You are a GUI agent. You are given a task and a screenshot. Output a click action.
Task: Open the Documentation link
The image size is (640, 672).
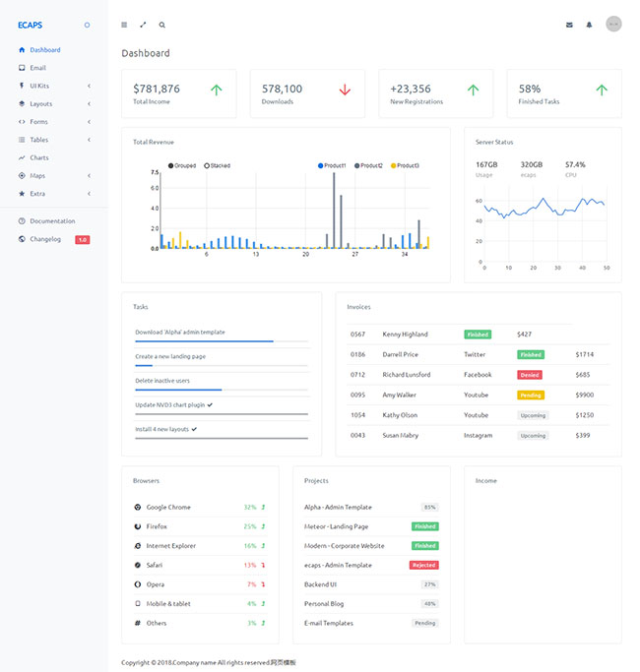click(51, 221)
